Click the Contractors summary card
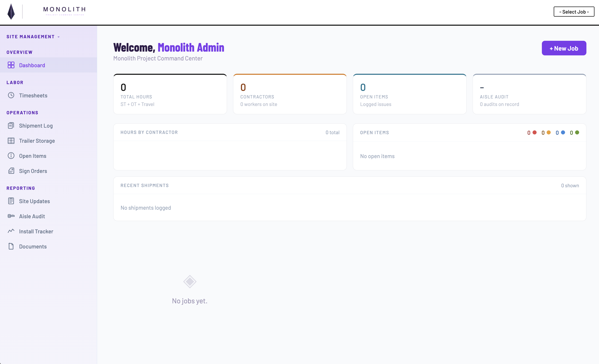Screen dimensions: 599x364 pos(290,94)
